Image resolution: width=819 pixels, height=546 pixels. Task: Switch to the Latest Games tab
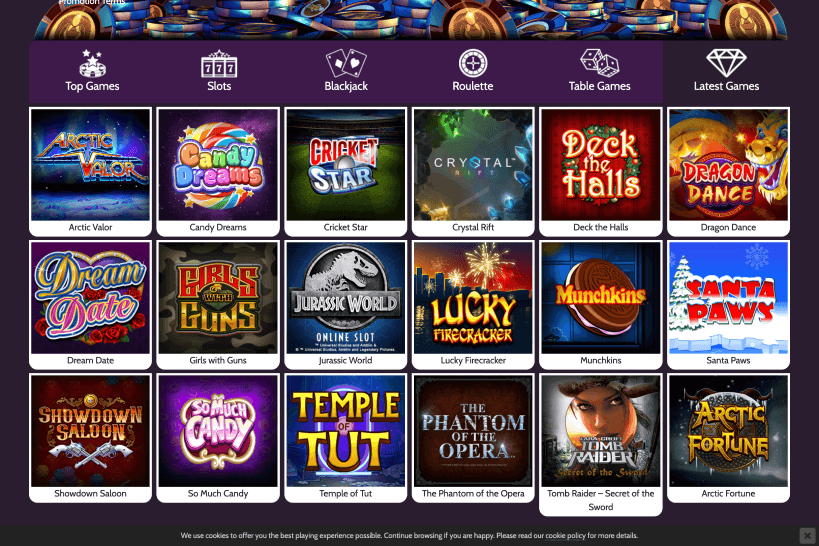point(727,72)
